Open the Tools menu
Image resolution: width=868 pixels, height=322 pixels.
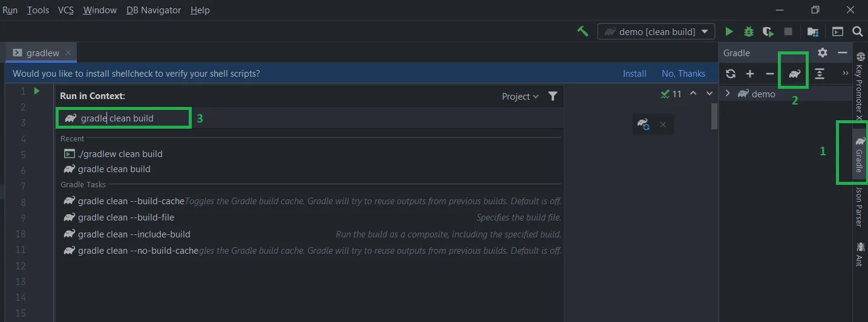(38, 10)
